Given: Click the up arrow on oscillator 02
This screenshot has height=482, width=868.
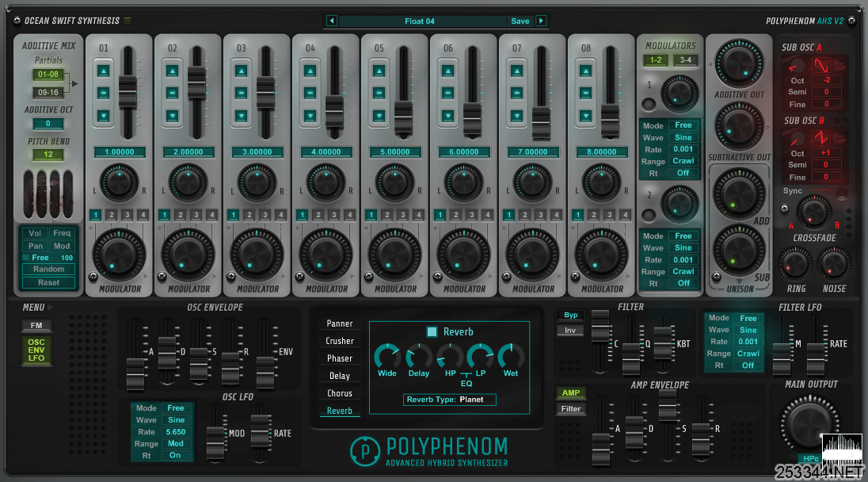Looking at the screenshot, I should pyautogui.click(x=172, y=71).
